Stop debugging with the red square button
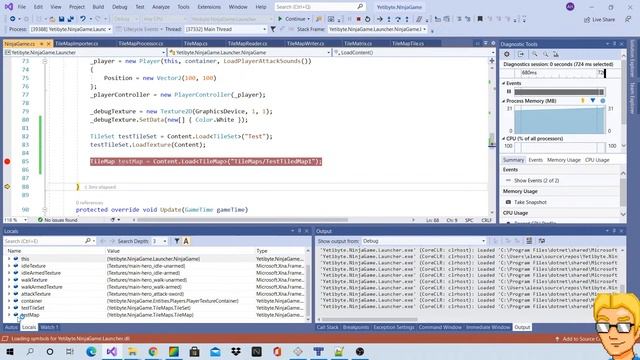The width and height of the screenshot is (640, 360). [x=358, y=19]
